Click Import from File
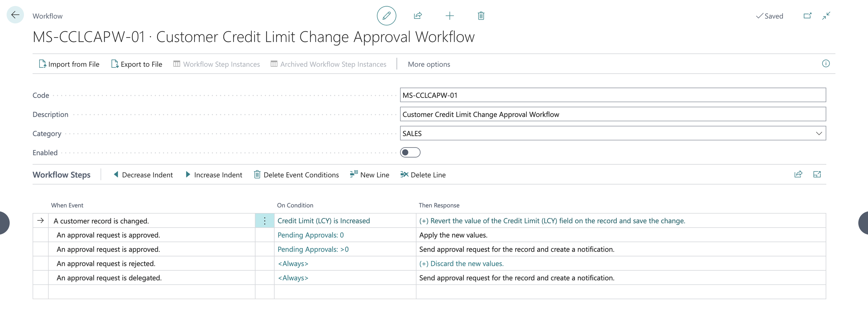 click(69, 64)
